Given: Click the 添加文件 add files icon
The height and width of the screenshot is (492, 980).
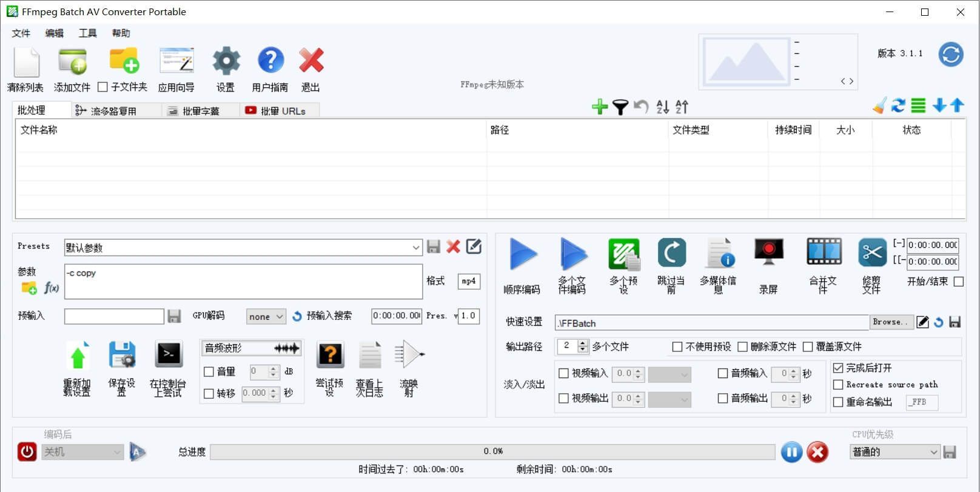Looking at the screenshot, I should click(x=72, y=62).
